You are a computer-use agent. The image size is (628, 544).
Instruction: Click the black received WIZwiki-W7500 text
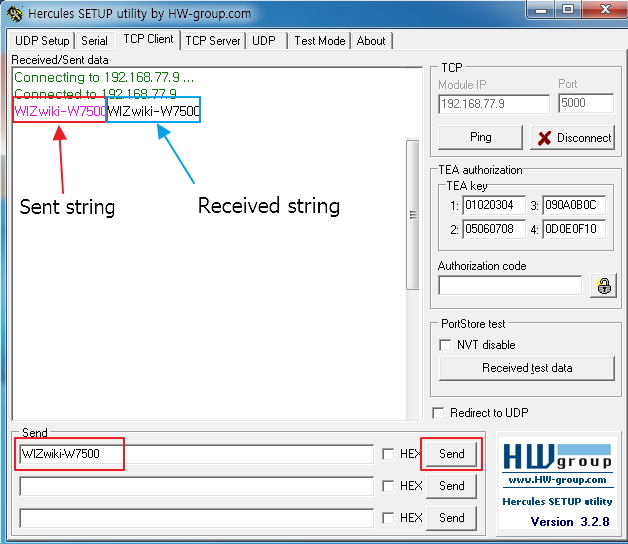153,111
